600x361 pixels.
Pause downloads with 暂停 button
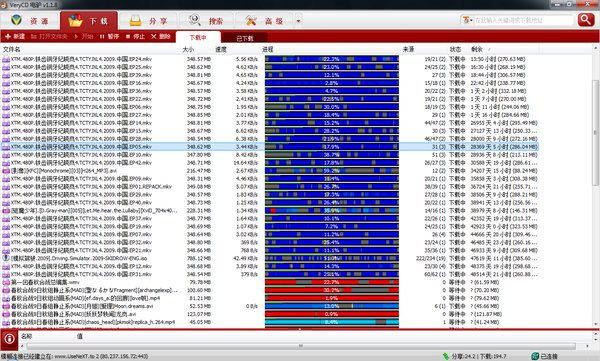point(110,36)
